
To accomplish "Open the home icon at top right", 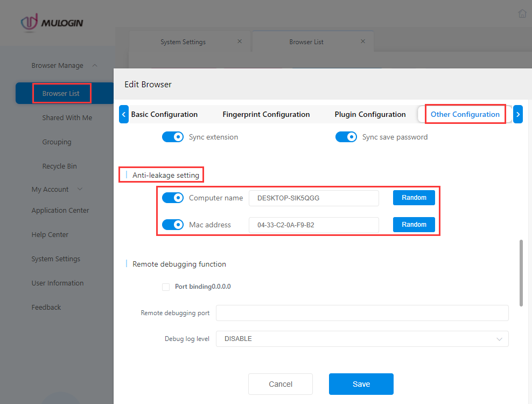I will (522, 13).
